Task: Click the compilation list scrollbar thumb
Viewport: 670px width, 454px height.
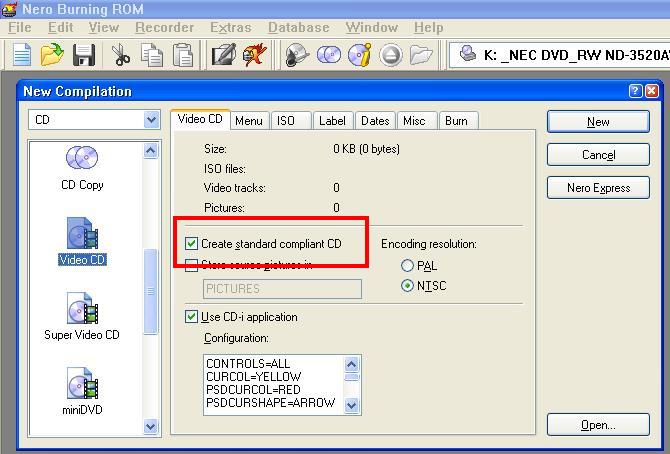Action: [150, 291]
